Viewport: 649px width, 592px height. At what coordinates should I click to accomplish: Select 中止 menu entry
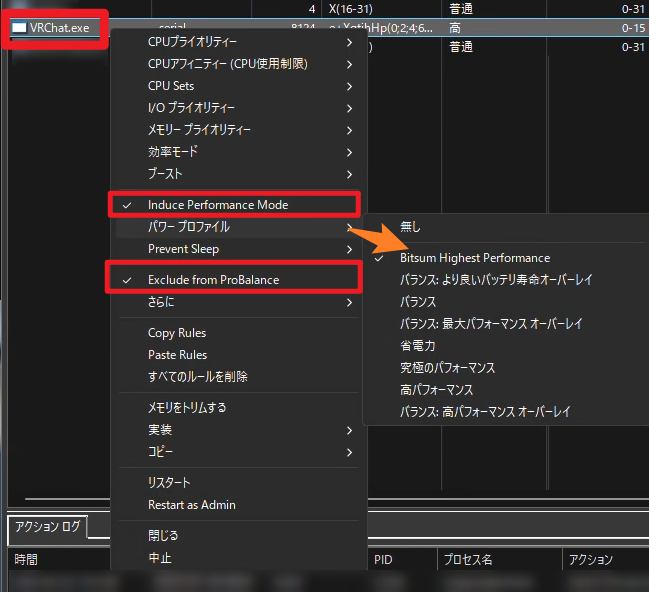tap(239, 558)
